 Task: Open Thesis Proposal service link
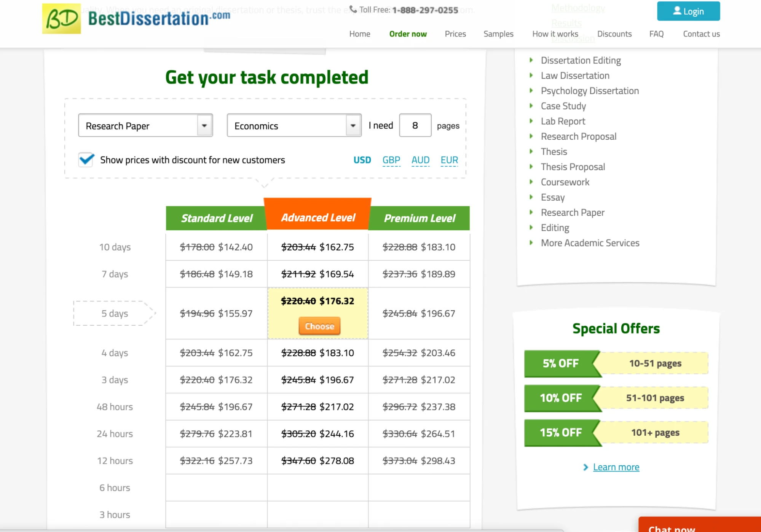(x=573, y=167)
